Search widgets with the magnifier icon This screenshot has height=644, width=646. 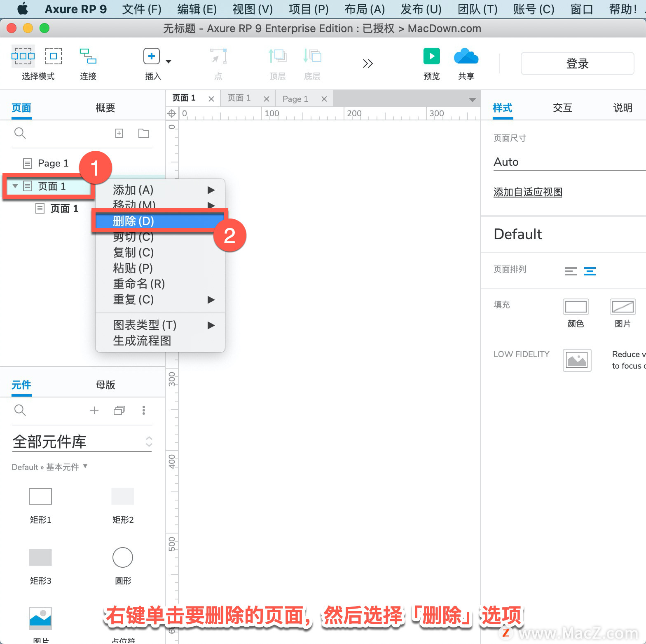pos(20,410)
